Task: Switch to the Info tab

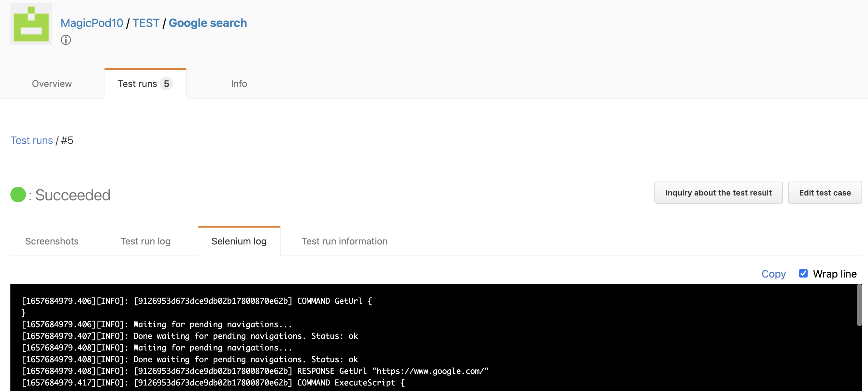Action: [x=239, y=83]
